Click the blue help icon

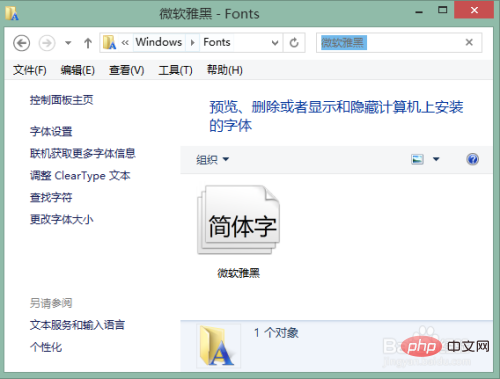point(472,159)
